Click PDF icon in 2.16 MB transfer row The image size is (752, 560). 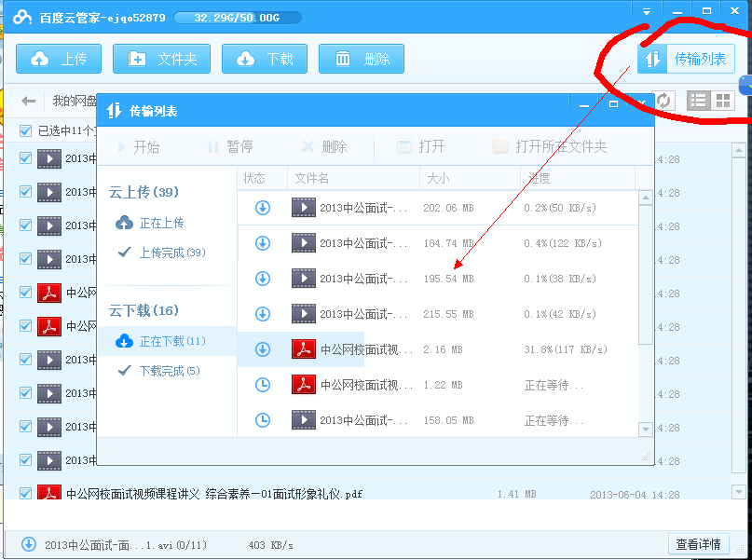[x=304, y=349]
